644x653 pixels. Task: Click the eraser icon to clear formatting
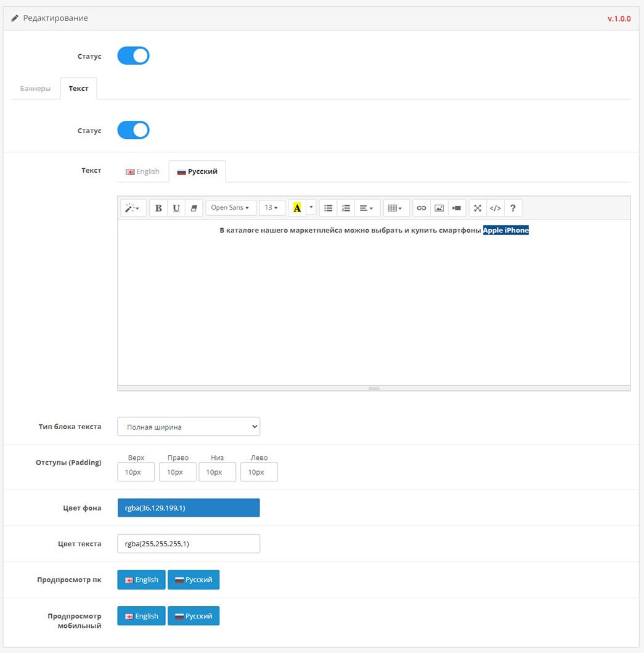click(194, 208)
